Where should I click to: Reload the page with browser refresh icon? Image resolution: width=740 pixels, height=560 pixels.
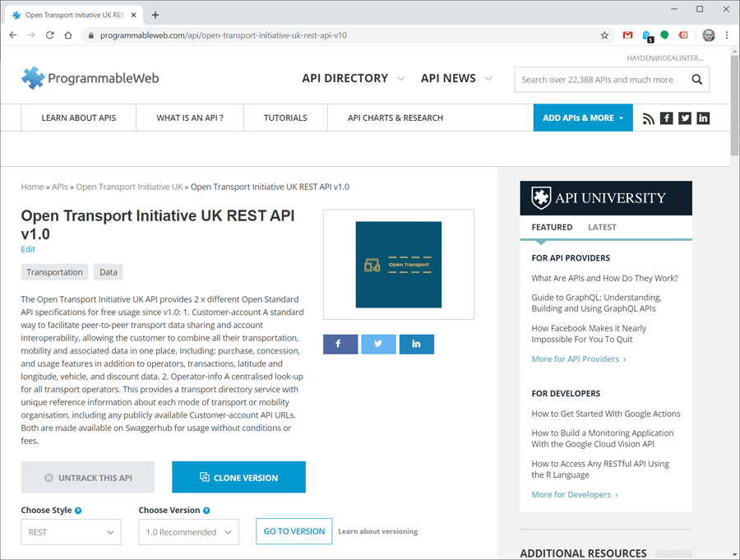coord(50,35)
